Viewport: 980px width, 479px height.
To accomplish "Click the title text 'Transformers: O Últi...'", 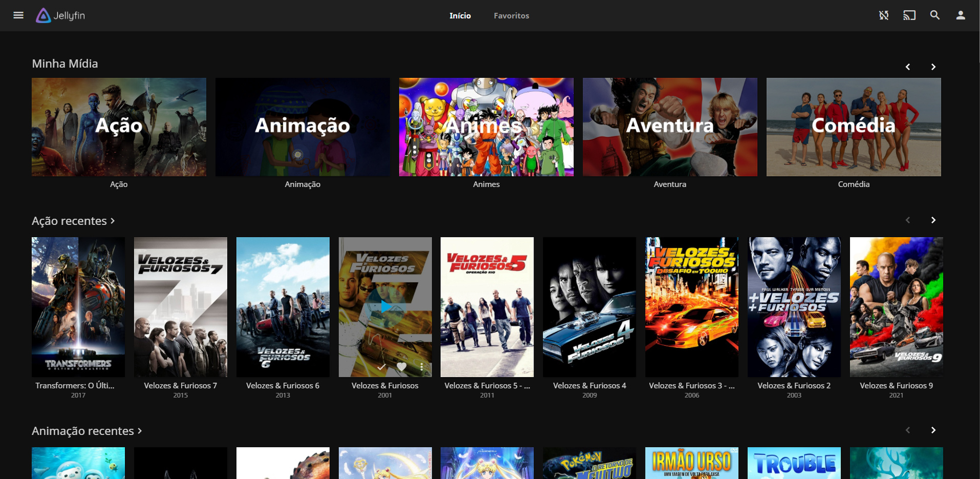I will click(x=75, y=385).
